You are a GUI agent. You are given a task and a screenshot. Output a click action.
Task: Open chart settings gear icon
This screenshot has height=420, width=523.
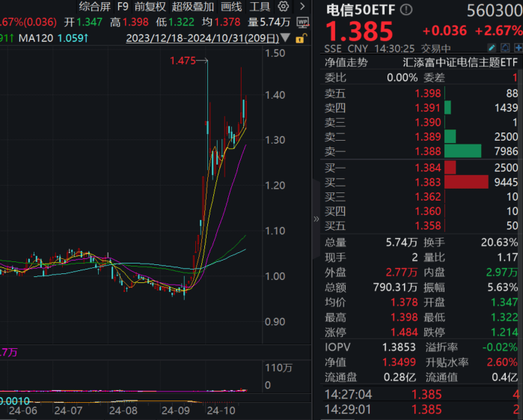[x=283, y=6]
